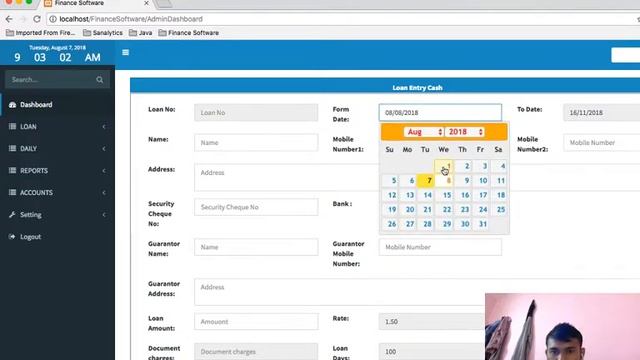Switch to the Finance Software tab

tap(96, 3)
